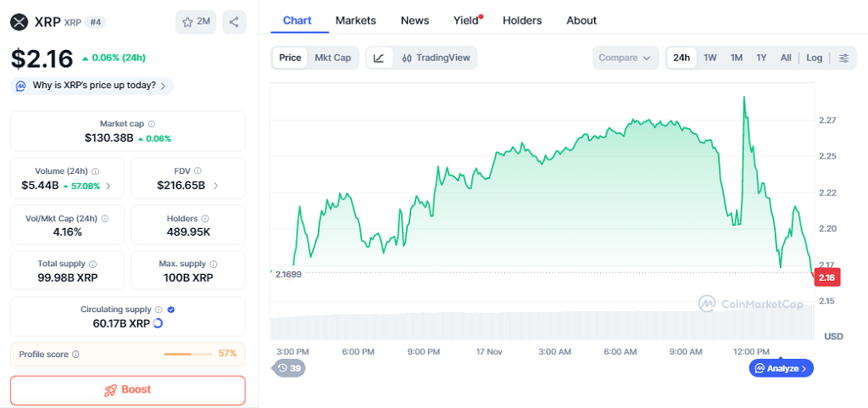Switch chart to Mkt Cap view
The width and height of the screenshot is (868, 408).
coord(332,58)
